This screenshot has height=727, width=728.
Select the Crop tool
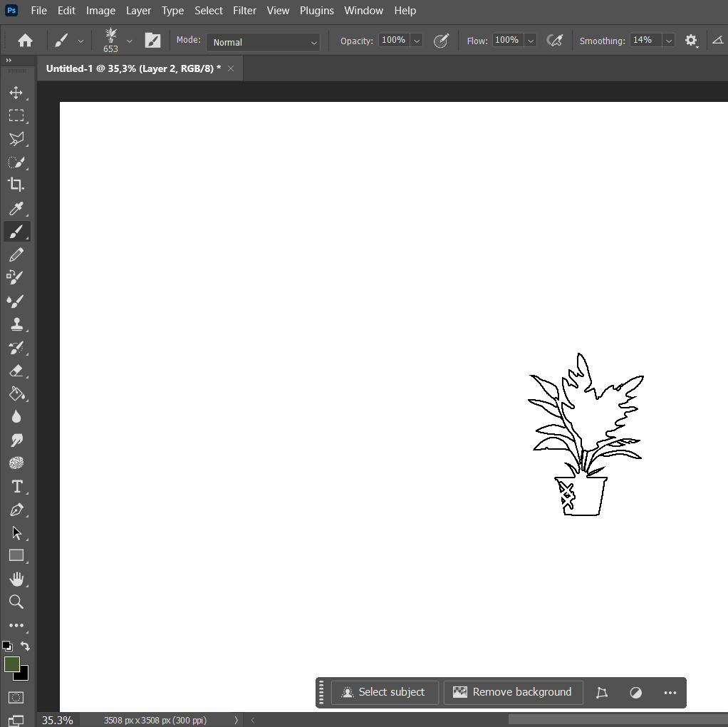coord(16,185)
